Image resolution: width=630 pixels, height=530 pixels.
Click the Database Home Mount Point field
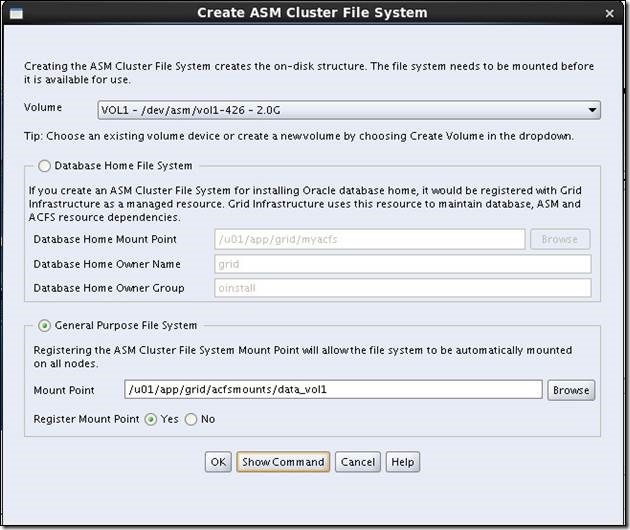coord(368,239)
